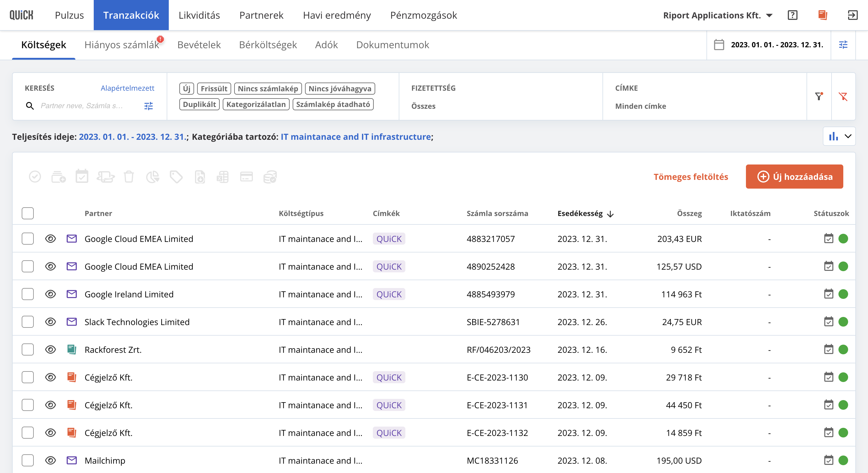Image resolution: width=868 pixels, height=473 pixels.
Task: Open the settings sliders icon beside date range
Action: coord(843,45)
